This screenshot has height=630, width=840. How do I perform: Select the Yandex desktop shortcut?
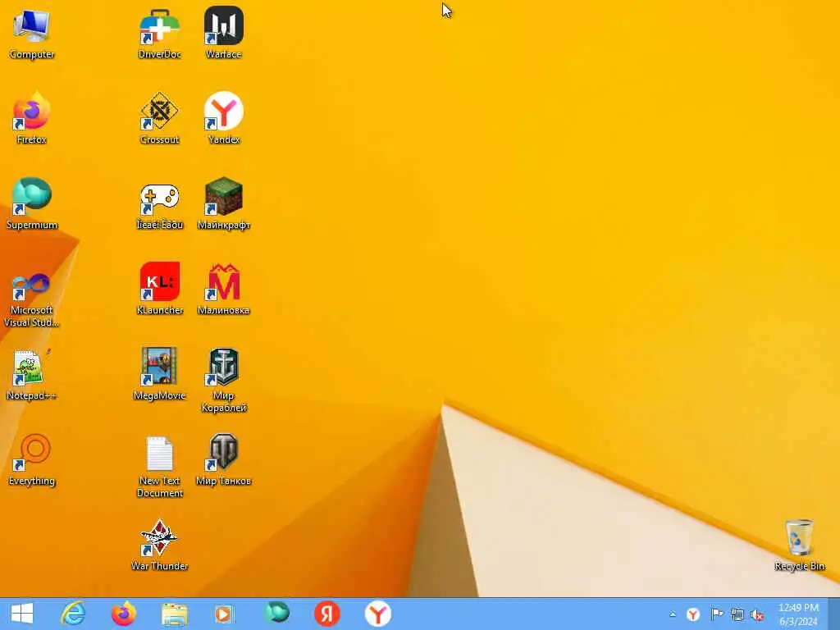click(x=223, y=118)
